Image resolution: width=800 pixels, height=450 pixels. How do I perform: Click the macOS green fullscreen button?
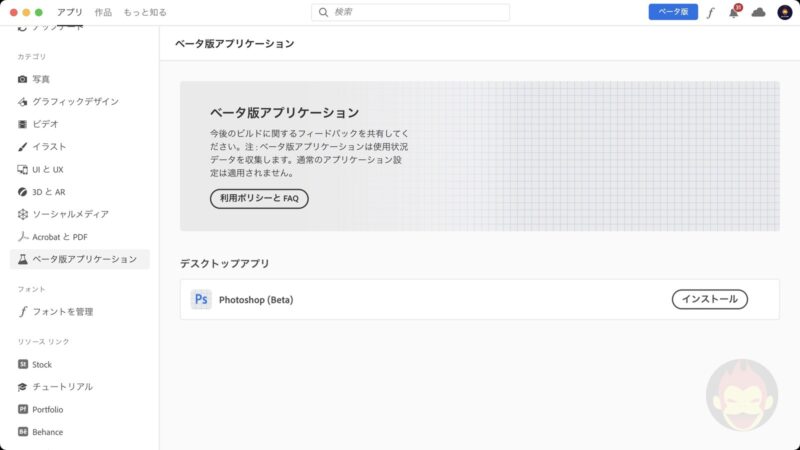(x=39, y=12)
